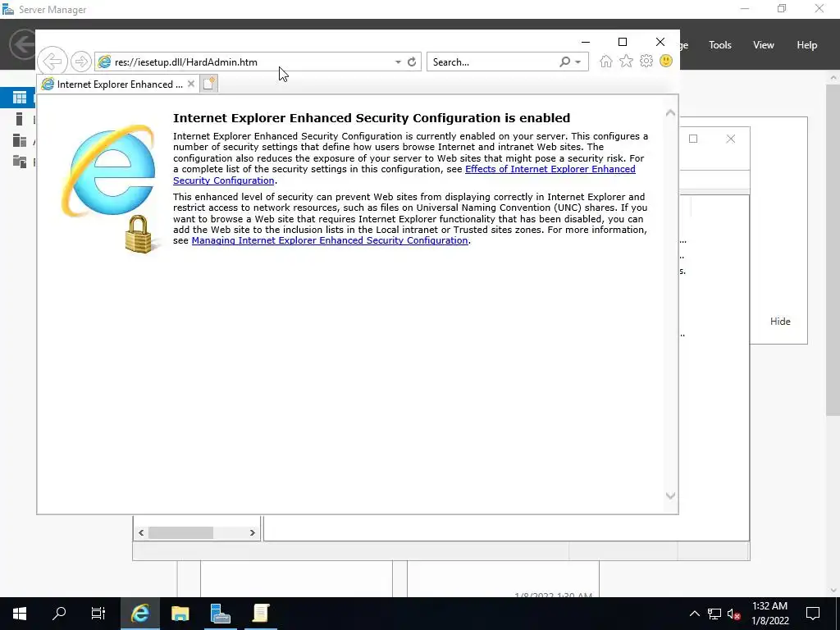Click page scroll up arrow in IE
This screenshot has width=840, height=630.
670,113
